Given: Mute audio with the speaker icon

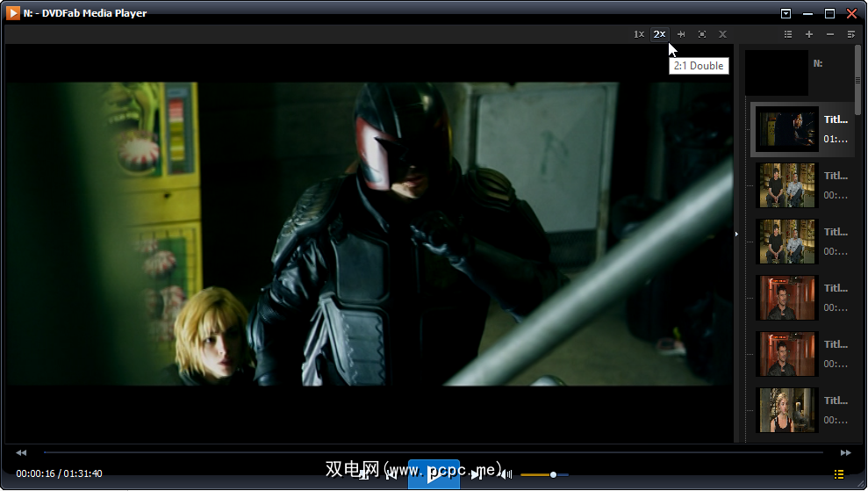Looking at the screenshot, I should 506,474.
